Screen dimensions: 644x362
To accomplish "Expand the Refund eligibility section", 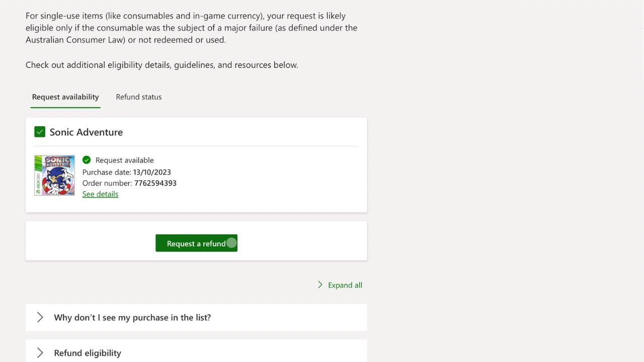I will [87, 352].
